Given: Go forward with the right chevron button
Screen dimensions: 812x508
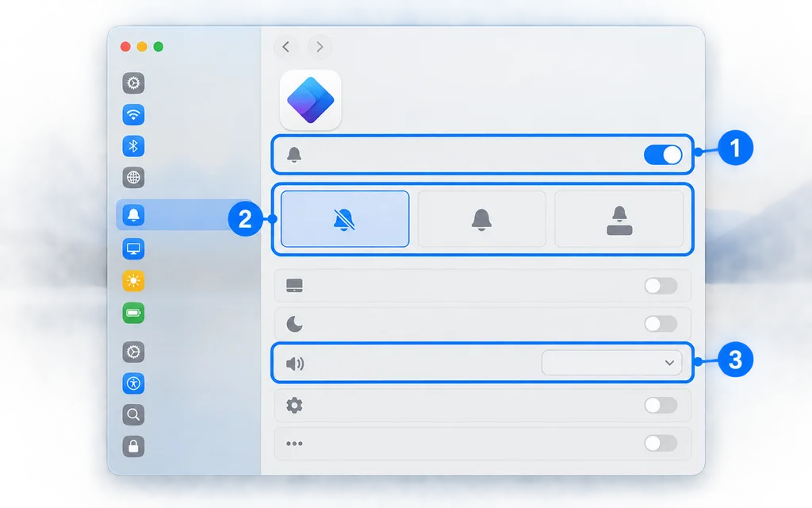Looking at the screenshot, I should point(320,47).
